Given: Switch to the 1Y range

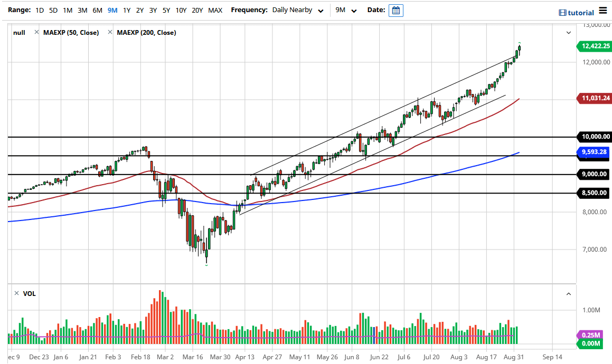Looking at the screenshot, I should click(126, 9).
